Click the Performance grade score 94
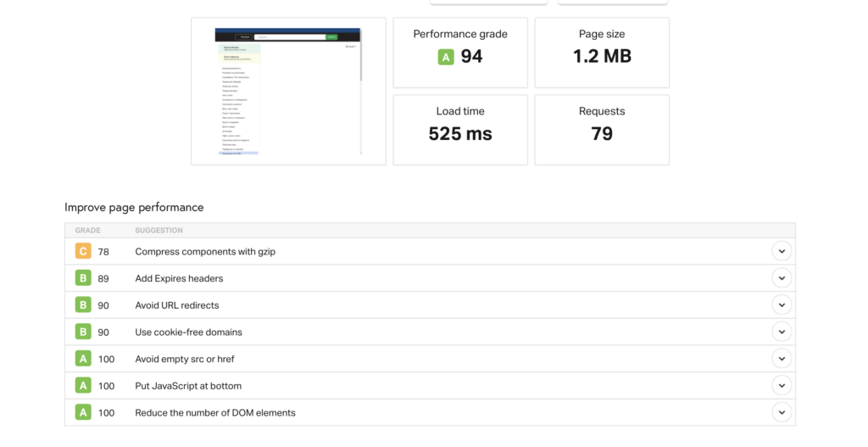 point(471,57)
